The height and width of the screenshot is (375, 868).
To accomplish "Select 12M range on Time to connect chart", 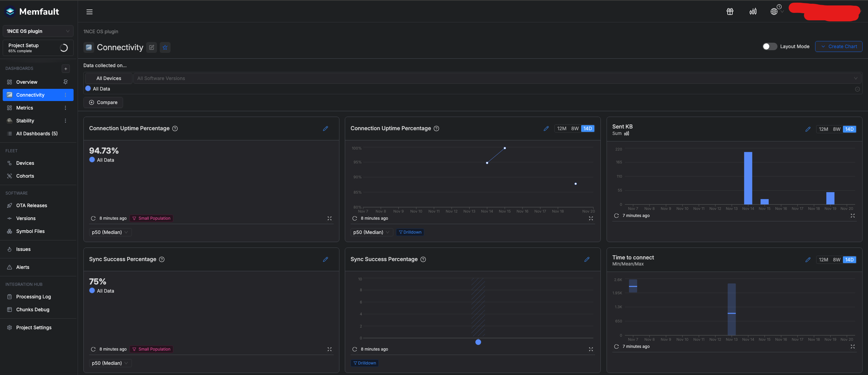I will click(x=823, y=260).
